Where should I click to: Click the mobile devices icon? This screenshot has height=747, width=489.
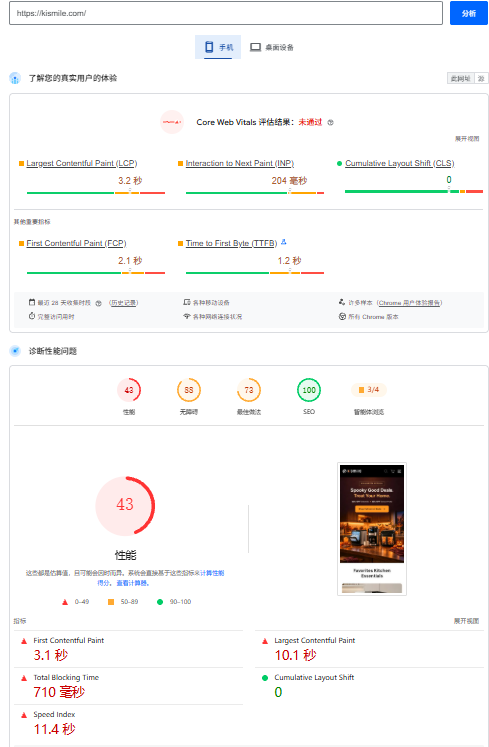pos(187,303)
